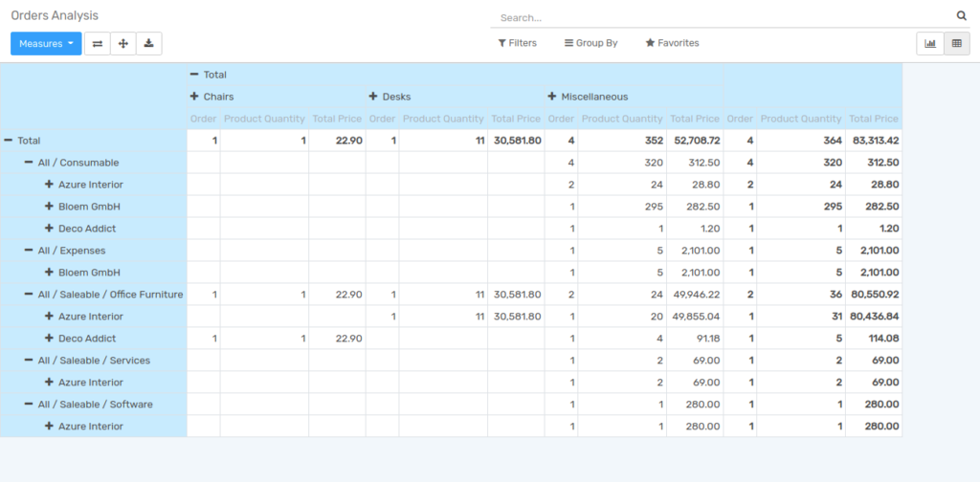
Task: Open the Favorites menu
Action: pyautogui.click(x=672, y=43)
